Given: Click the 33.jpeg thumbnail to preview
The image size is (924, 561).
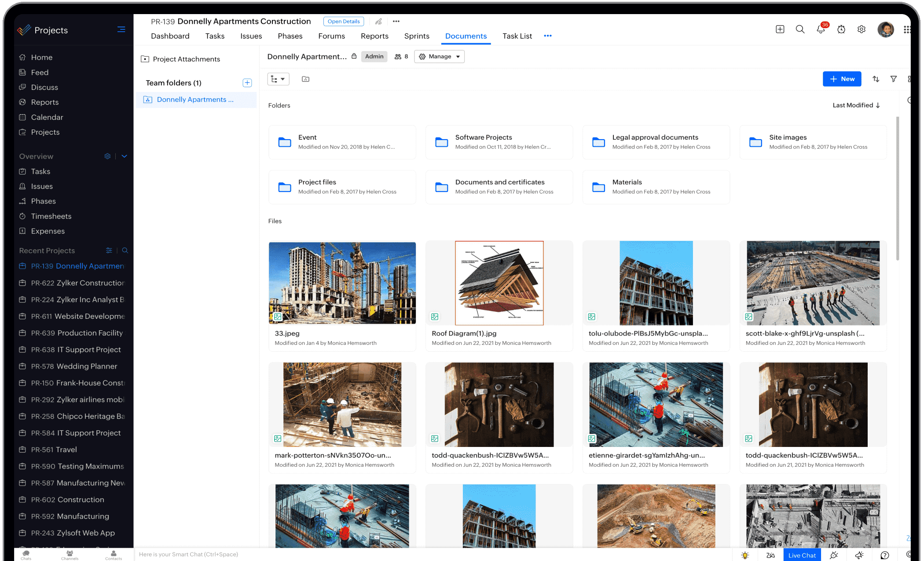Looking at the screenshot, I should 342,283.
